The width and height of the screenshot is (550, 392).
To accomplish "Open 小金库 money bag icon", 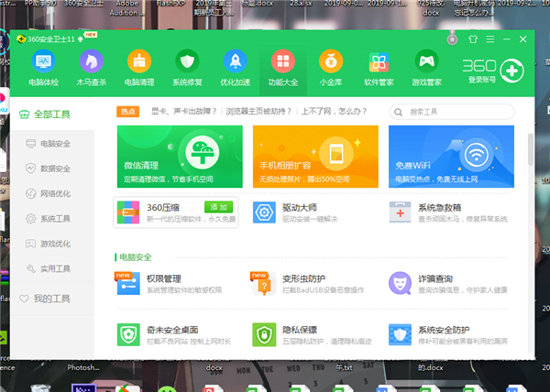I will [x=331, y=61].
